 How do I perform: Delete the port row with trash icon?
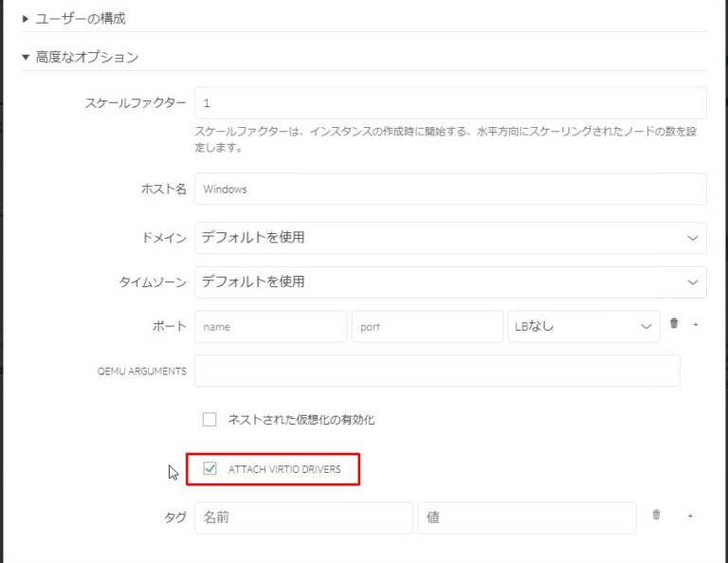(x=674, y=324)
